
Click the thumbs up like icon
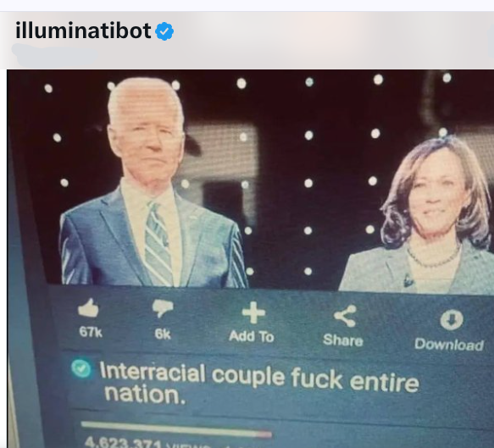coord(88,308)
